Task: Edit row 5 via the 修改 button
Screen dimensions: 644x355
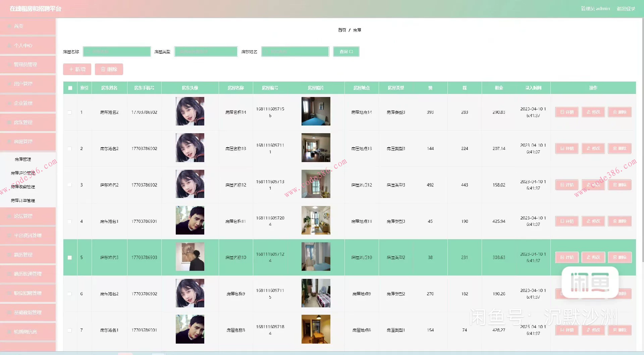Action: pos(593,257)
